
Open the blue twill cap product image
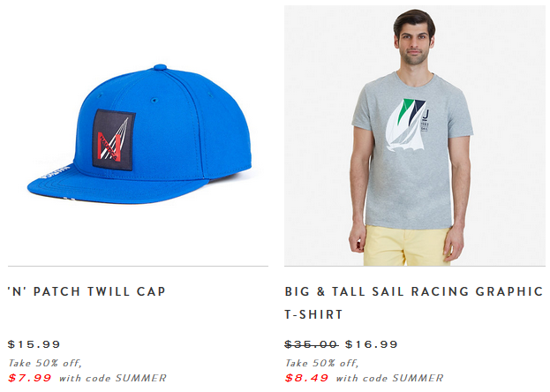click(139, 134)
